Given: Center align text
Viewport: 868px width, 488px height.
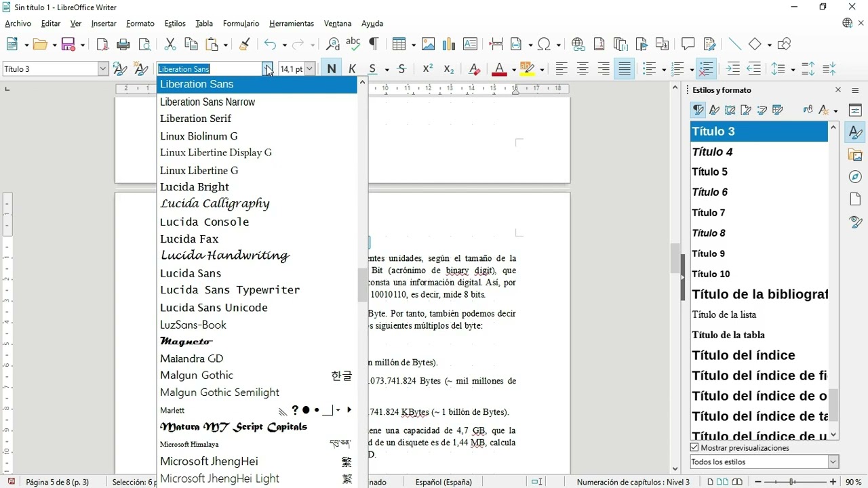Looking at the screenshot, I should (583, 69).
